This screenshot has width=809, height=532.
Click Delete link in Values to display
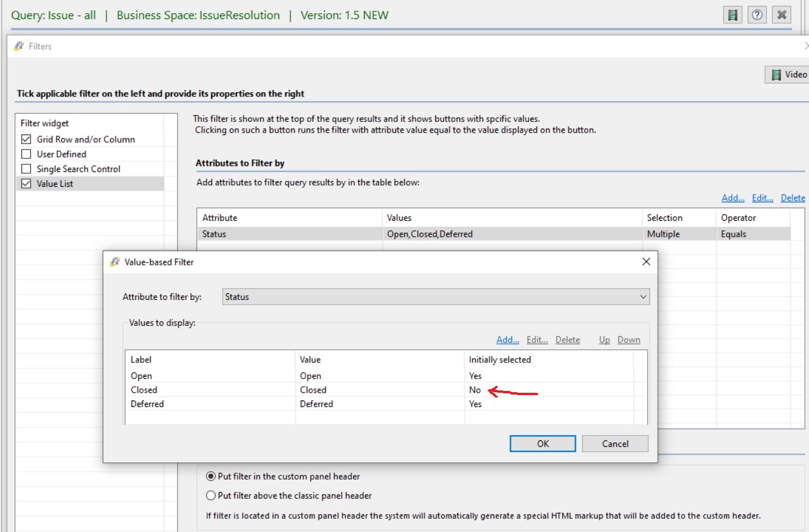(568, 340)
